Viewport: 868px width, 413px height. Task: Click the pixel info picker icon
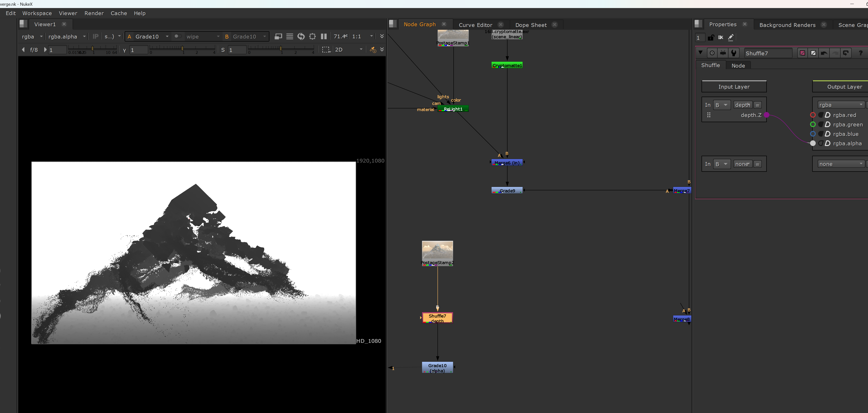coord(373,49)
